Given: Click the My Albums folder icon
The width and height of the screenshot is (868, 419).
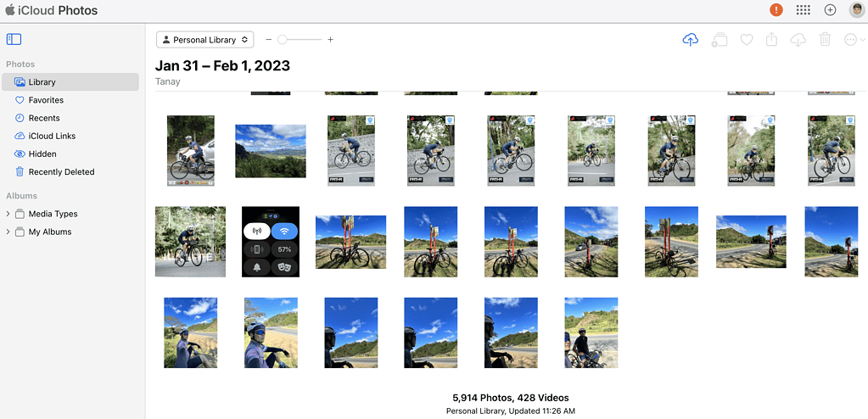Looking at the screenshot, I should [x=20, y=232].
